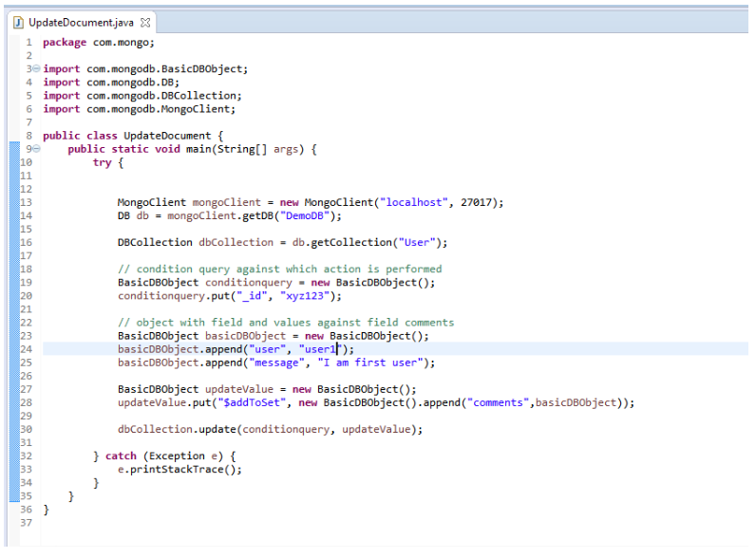Click the e.printStackTrace() statement
Screen dimensions: 756x558
(x=180, y=469)
